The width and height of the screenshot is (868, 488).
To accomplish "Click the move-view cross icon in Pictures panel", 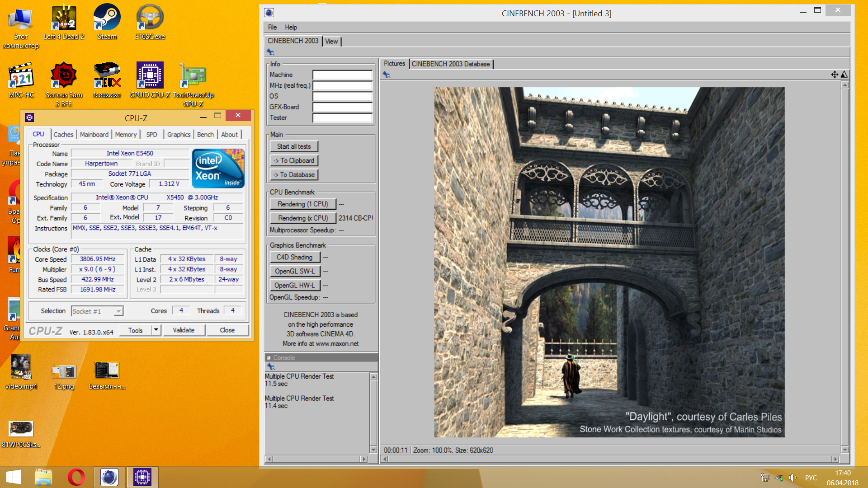I will point(835,75).
